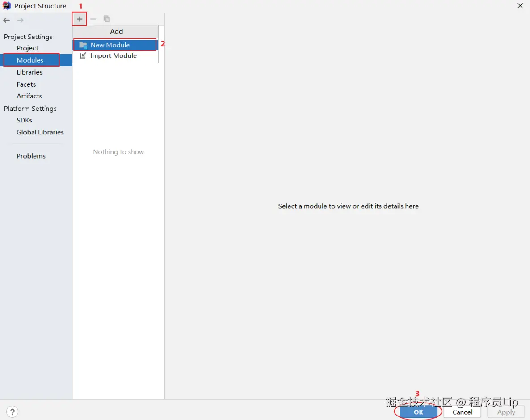Click the Cancel button
This screenshot has height=420, width=530.
pos(463,412)
